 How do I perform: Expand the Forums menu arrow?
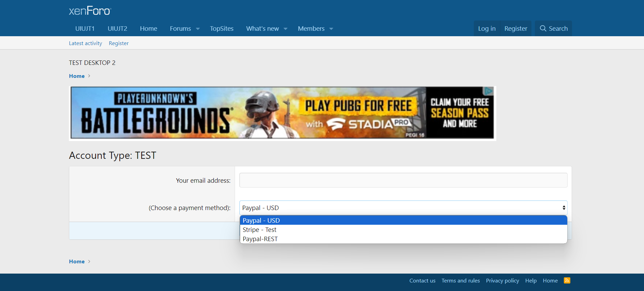click(198, 29)
